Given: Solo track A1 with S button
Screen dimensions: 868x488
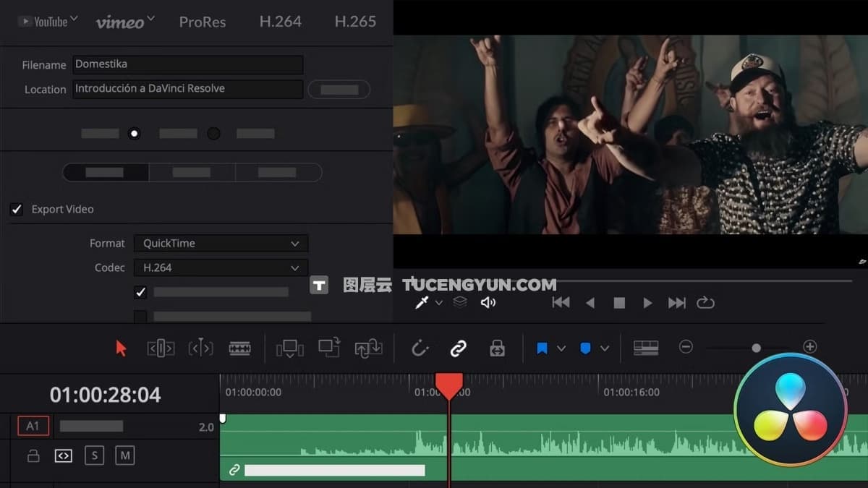Looking at the screenshot, I should [94, 455].
